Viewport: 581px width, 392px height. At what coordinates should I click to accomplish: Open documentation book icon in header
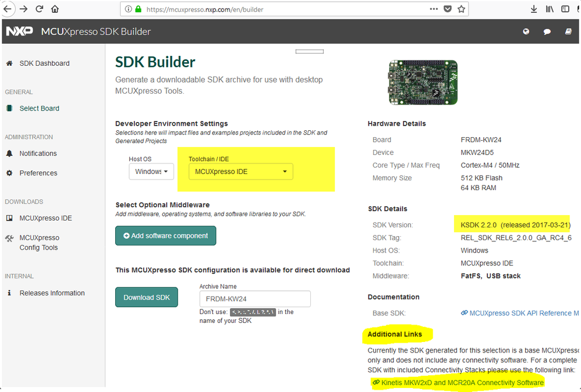pos(568,31)
